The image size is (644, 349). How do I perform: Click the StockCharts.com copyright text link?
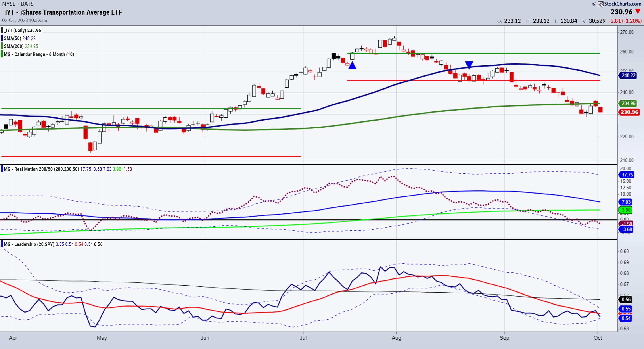[x=623, y=4]
